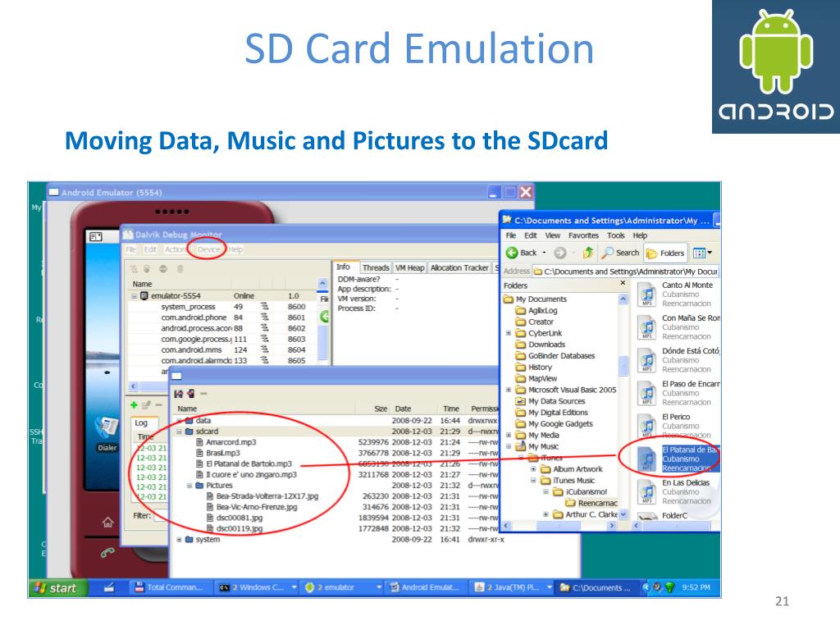Switch to the Allocation Tracker tab
840x630 pixels.
pos(459,268)
